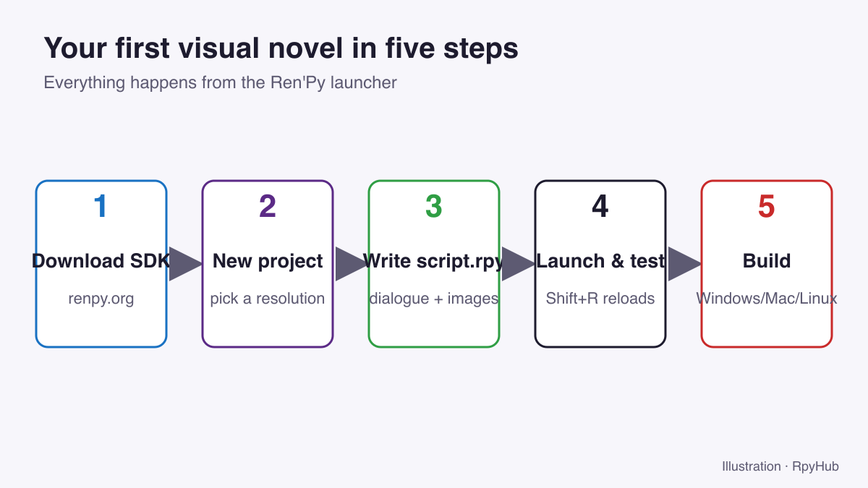Select the 'Launch & test' step heading
The image size is (868, 488).
coord(600,261)
